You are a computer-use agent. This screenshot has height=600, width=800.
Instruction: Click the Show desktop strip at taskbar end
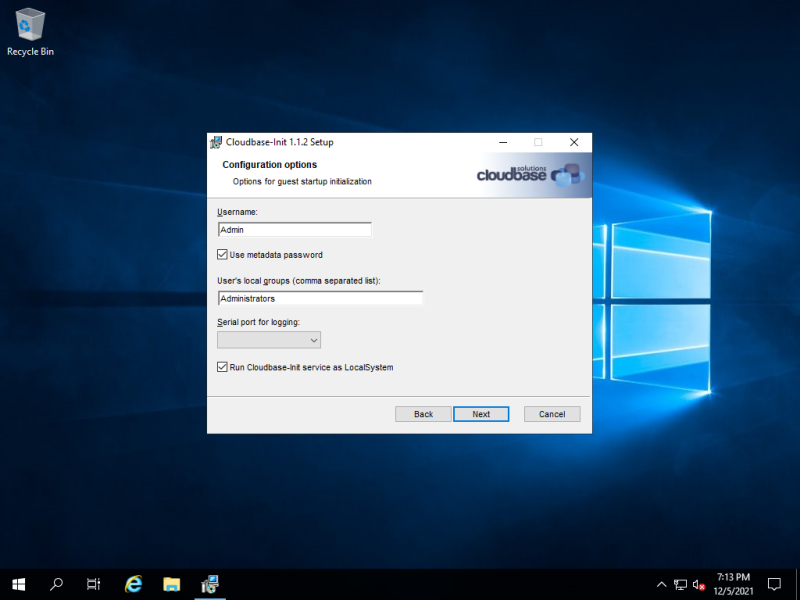[x=797, y=585]
